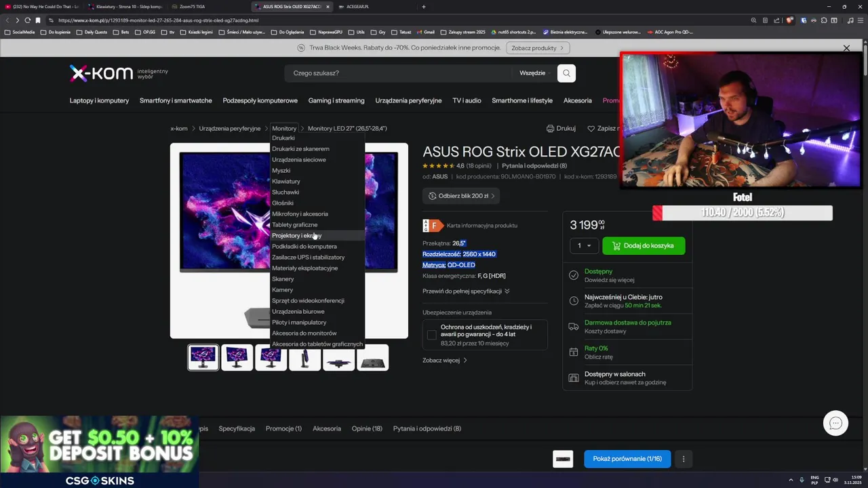Click Dodaj do koszyka button
The image size is (868, 488).
pyautogui.click(x=644, y=245)
